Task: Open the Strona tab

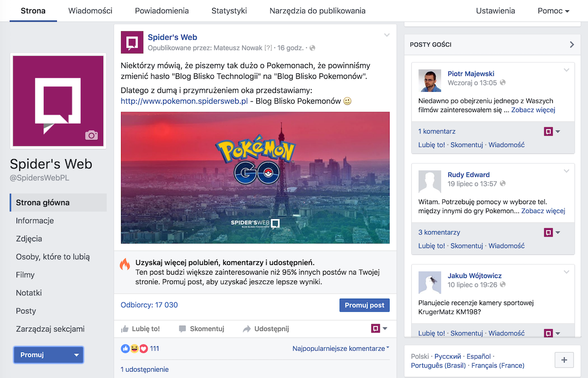Action: 33,11
